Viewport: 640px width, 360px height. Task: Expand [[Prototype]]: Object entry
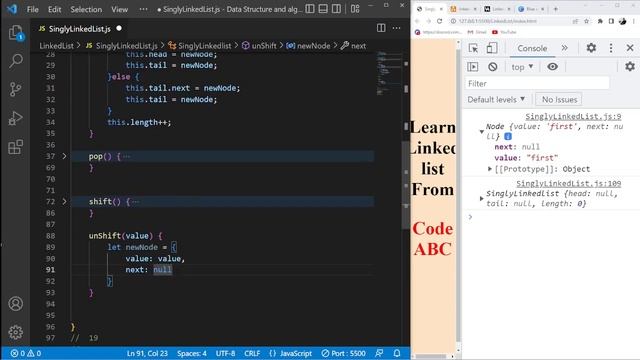point(490,169)
